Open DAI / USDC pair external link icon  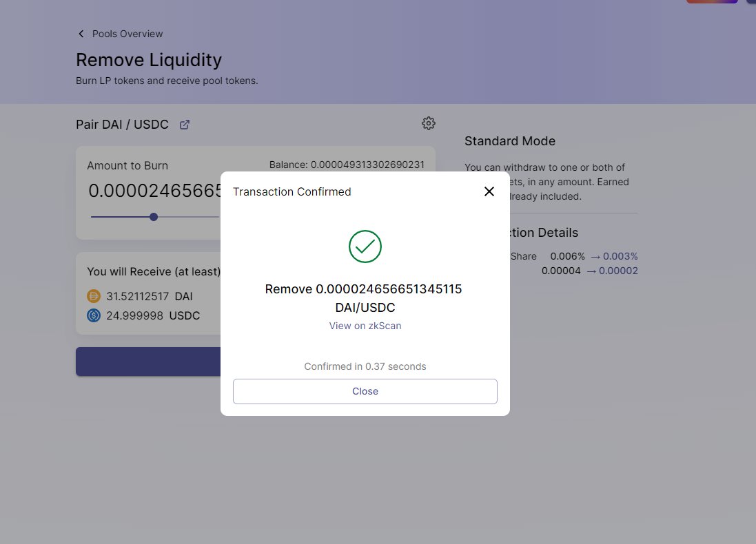(185, 125)
